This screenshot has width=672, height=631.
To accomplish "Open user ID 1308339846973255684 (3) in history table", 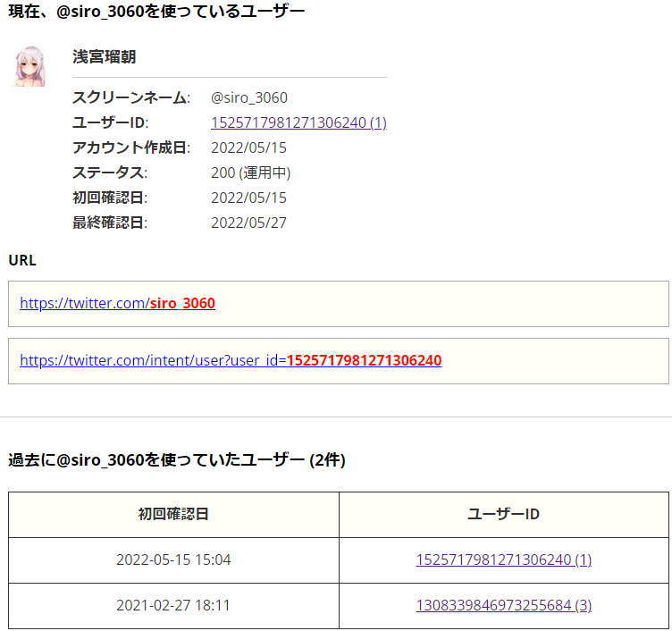I will (x=504, y=605).
